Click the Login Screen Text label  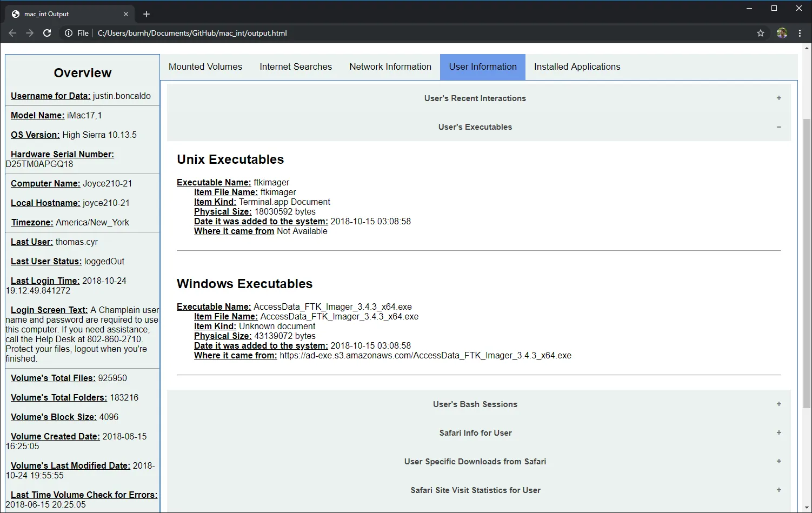click(x=49, y=310)
